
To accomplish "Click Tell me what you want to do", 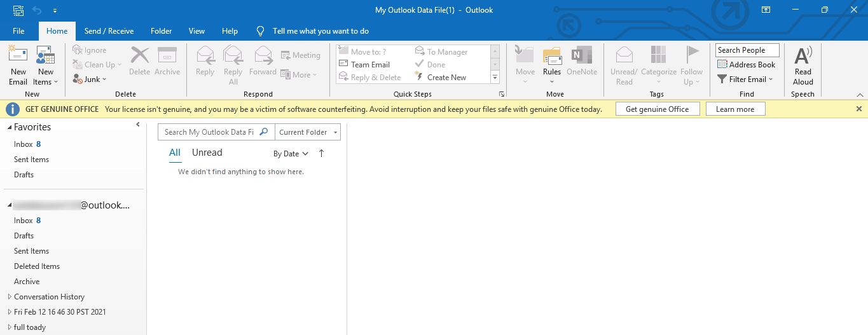I will (x=320, y=31).
